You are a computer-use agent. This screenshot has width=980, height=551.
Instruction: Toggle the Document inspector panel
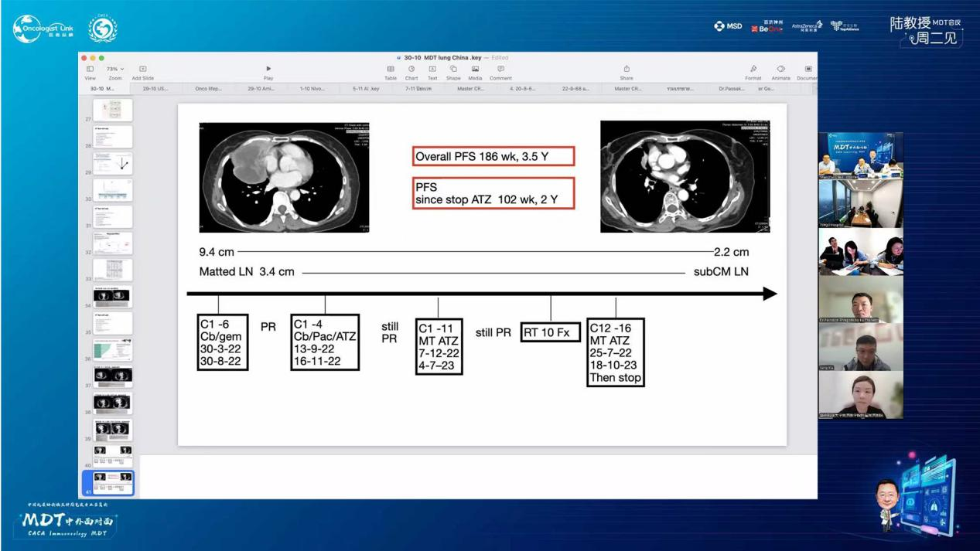(808, 70)
